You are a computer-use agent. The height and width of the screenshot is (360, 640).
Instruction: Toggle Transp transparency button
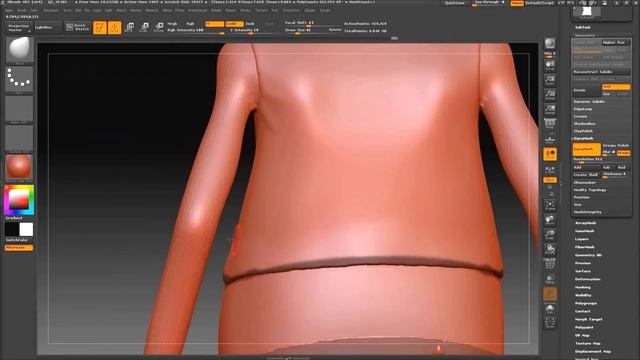550,279
